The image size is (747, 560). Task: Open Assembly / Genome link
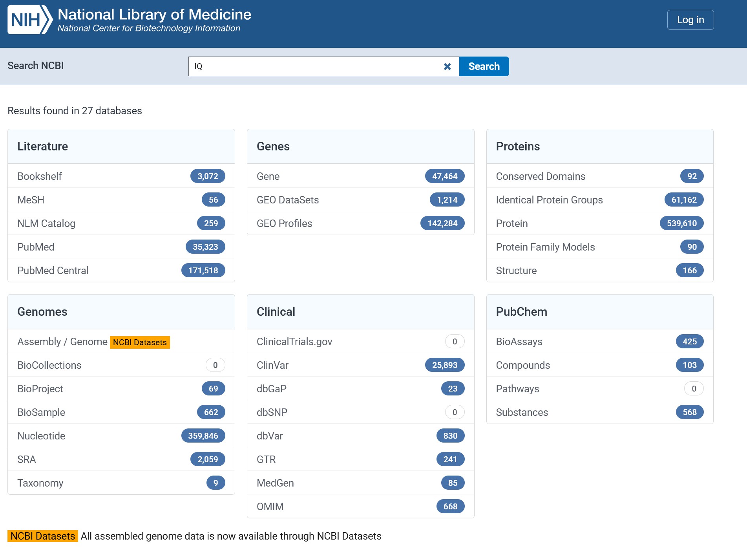tap(62, 342)
